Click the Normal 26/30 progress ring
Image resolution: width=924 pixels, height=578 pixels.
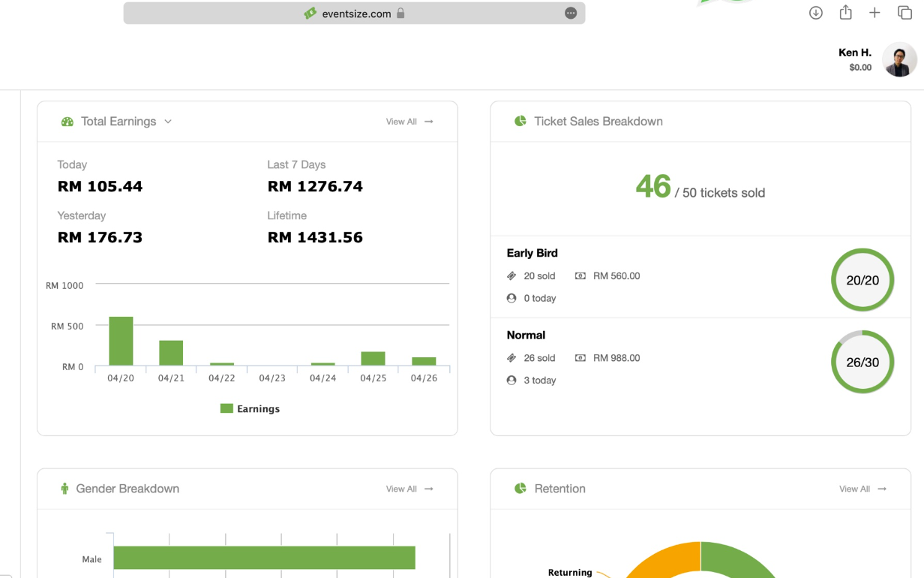[862, 362]
